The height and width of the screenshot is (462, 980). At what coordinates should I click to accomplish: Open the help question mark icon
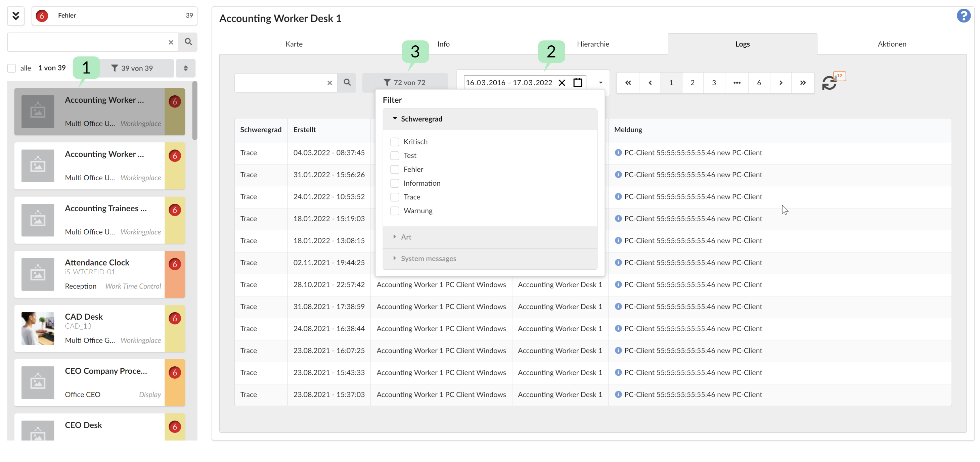tap(963, 15)
